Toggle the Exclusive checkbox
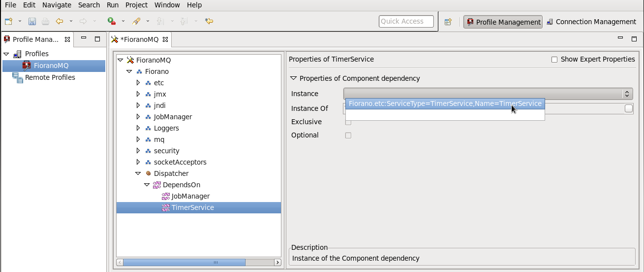Image resolution: width=644 pixels, height=272 pixels. [348, 122]
